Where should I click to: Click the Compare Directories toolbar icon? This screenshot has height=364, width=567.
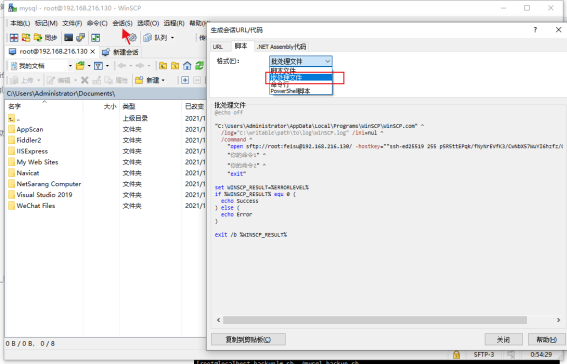coord(14,38)
